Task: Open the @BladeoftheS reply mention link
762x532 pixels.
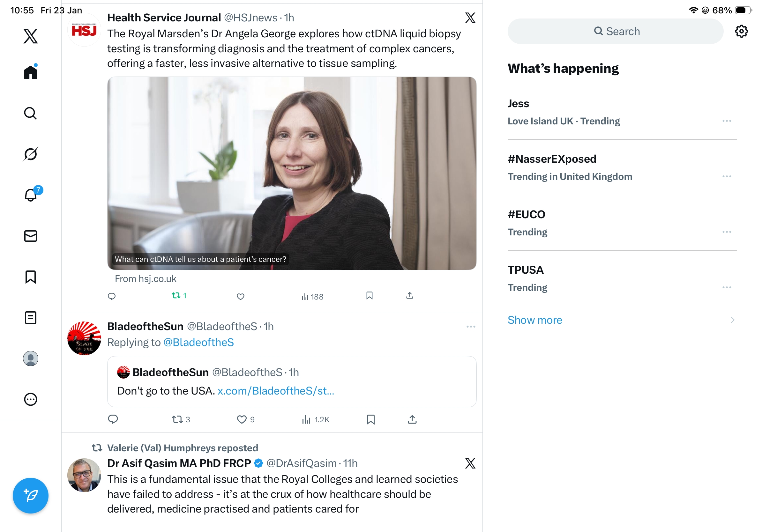Action: point(198,342)
